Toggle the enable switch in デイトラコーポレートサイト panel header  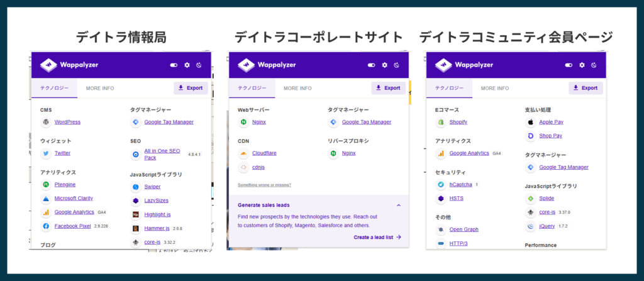(372, 65)
